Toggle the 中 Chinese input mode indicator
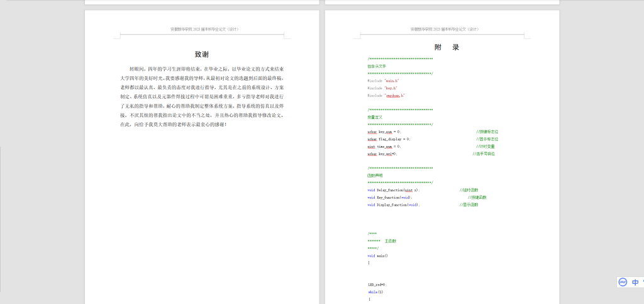The image size is (644, 304). coord(635,282)
